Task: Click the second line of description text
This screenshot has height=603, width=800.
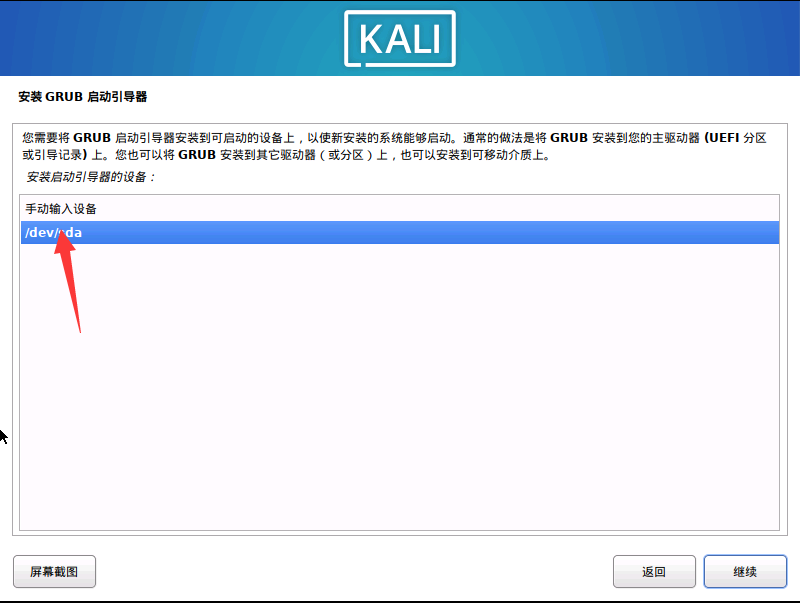Action: [x=286, y=155]
